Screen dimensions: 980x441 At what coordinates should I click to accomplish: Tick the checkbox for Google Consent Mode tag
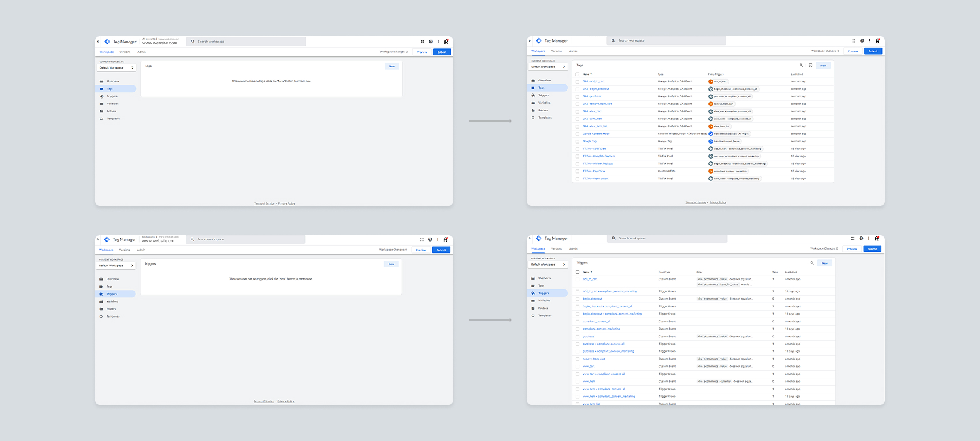click(578, 134)
